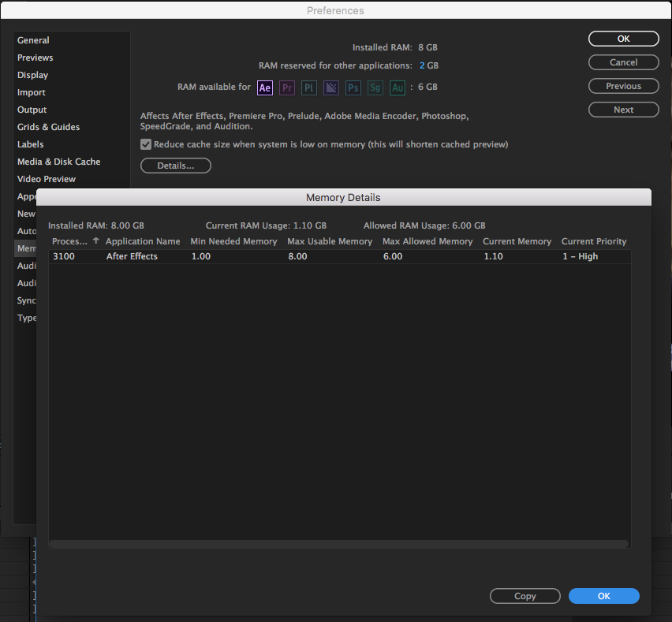672x622 pixels.
Task: Click the Current Memory column header
Action: pyautogui.click(x=517, y=241)
